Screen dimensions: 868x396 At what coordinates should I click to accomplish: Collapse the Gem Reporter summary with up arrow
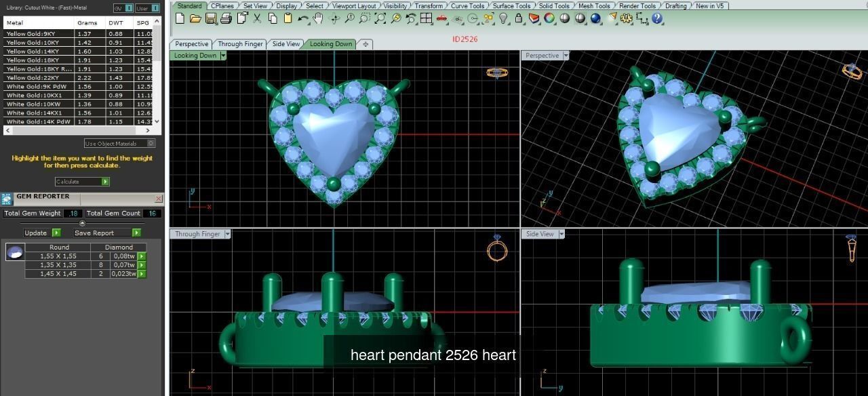[82, 223]
